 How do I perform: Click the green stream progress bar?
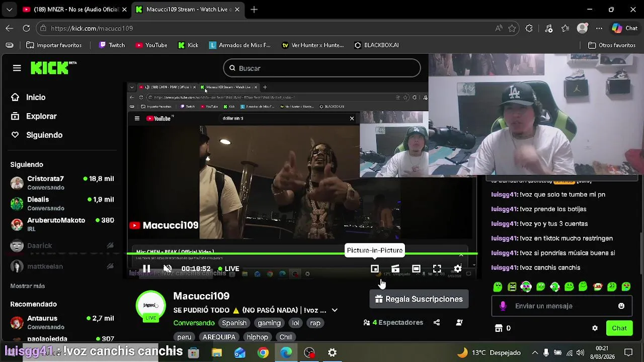[x=302, y=254]
